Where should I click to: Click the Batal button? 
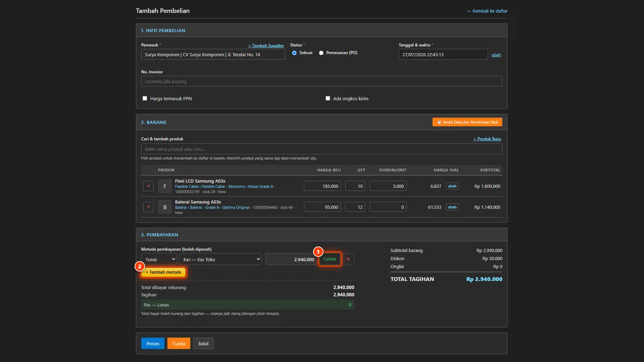tap(203, 343)
